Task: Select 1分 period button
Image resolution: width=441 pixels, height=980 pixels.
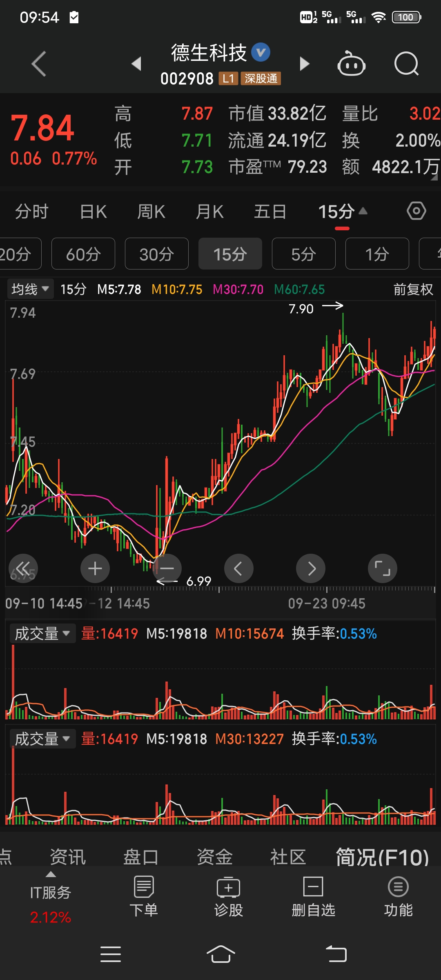Action: [x=377, y=254]
